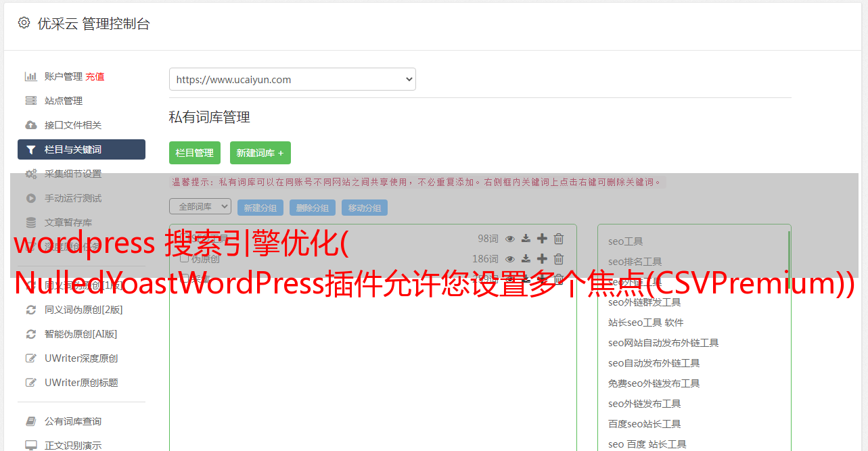Viewport: 868px width, 451px height.
Task: Click the plus icon on the 伪原创 row
Action: click(x=542, y=259)
